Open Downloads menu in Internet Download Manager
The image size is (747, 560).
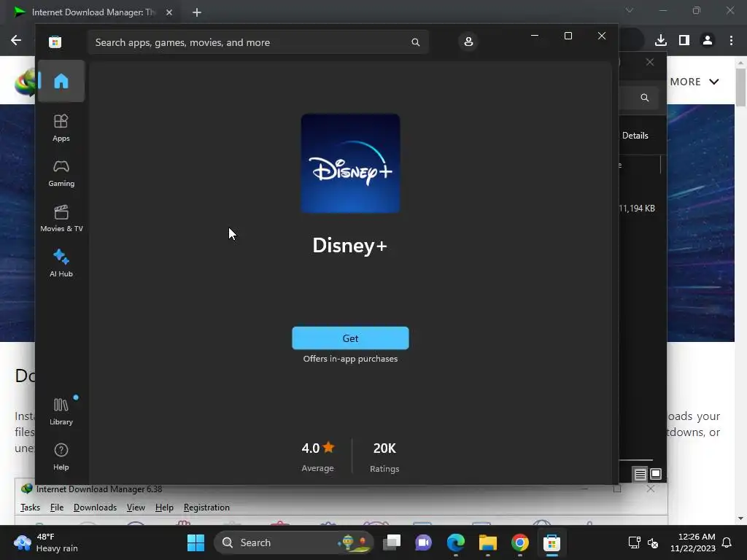click(x=95, y=507)
